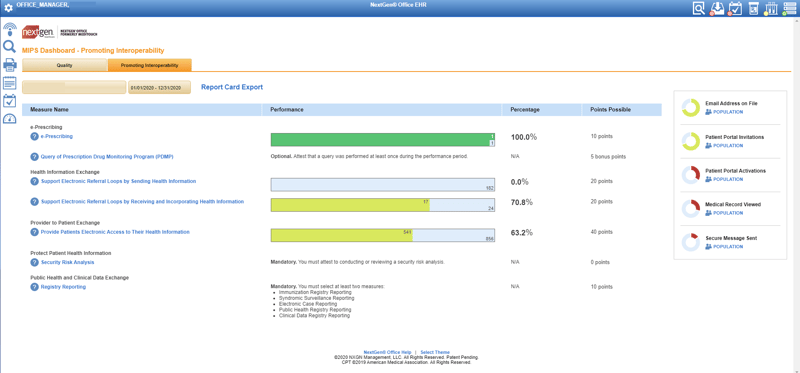Screen dimensions: 800x373
Task: Click the Receiving and Incorporating performance bar
Action: pos(383,205)
